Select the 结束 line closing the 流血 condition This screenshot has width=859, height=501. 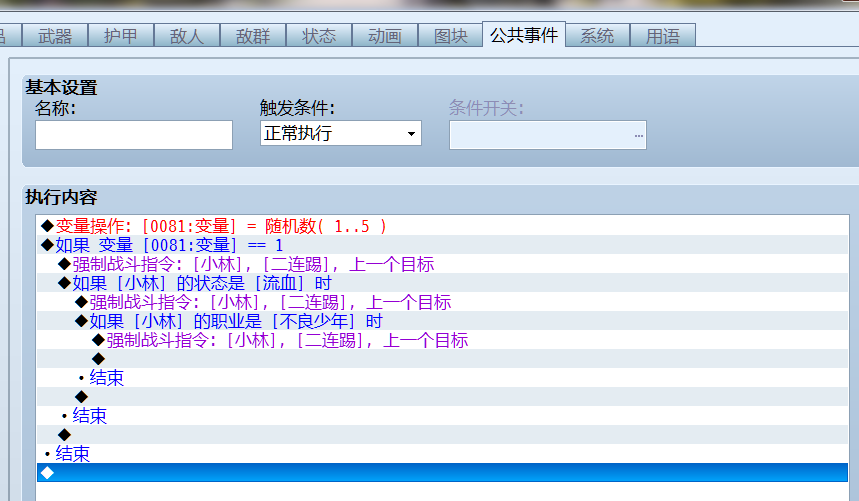442,416
